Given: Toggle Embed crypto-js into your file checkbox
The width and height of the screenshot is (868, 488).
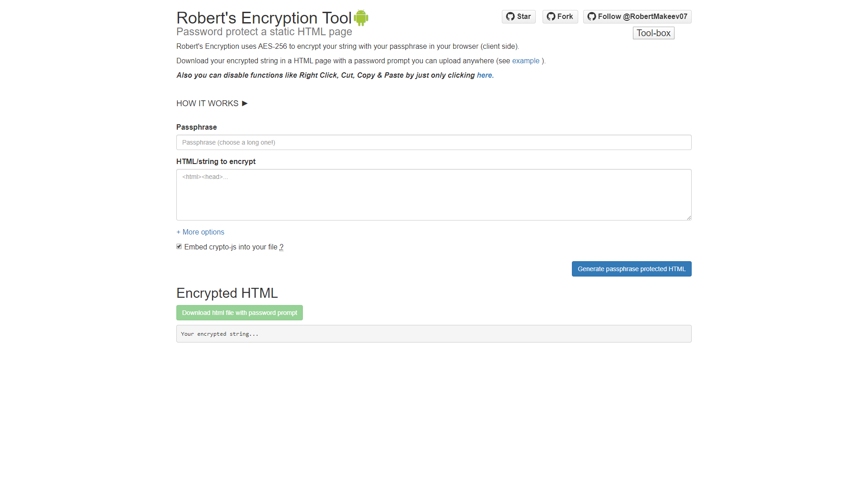Looking at the screenshot, I should (179, 246).
